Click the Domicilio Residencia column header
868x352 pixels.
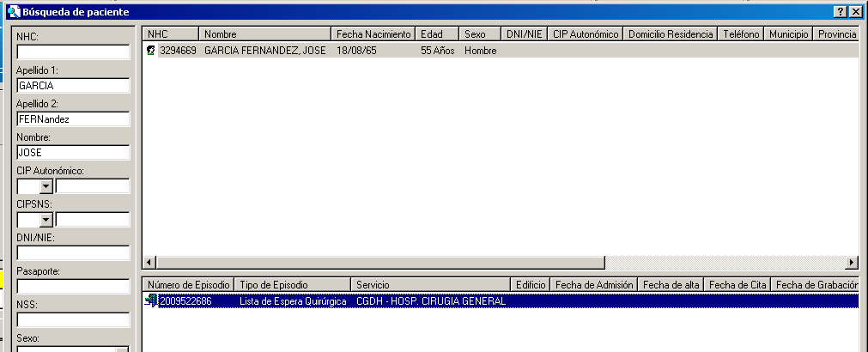pyautogui.click(x=671, y=34)
